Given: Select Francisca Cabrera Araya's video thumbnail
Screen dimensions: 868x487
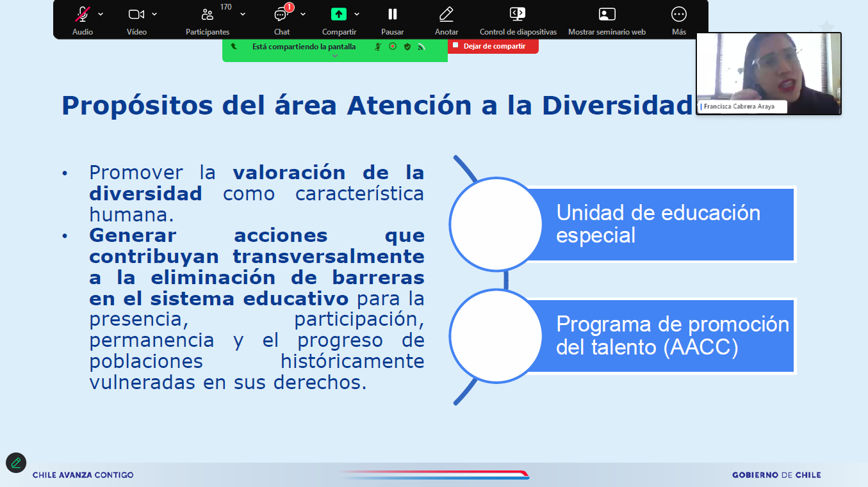Looking at the screenshot, I should (768, 74).
